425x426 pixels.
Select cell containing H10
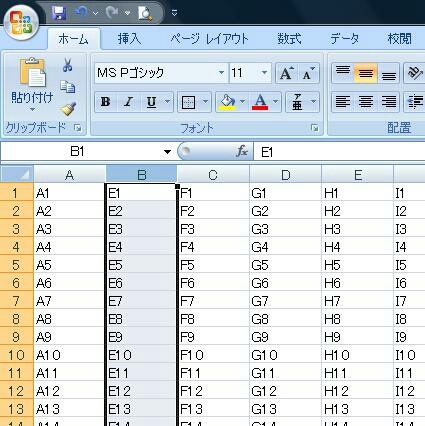point(357,355)
